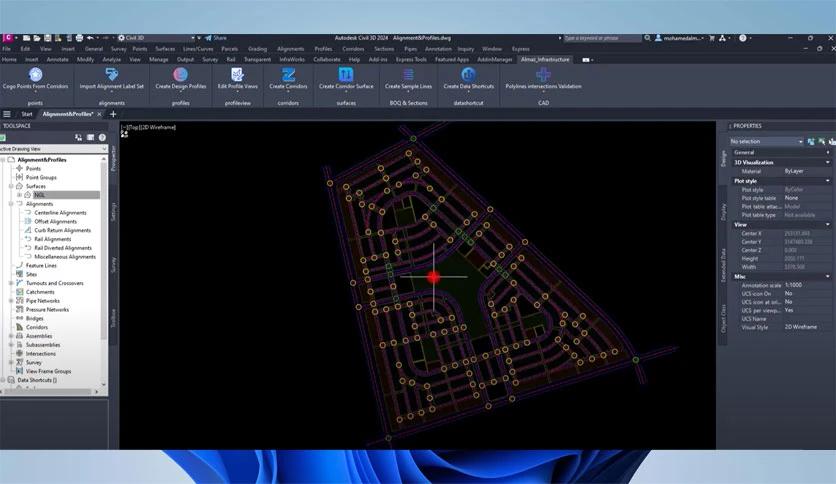This screenshot has height=484, width=836.
Task: Click the Create Corridors icon
Action: pyautogui.click(x=288, y=74)
